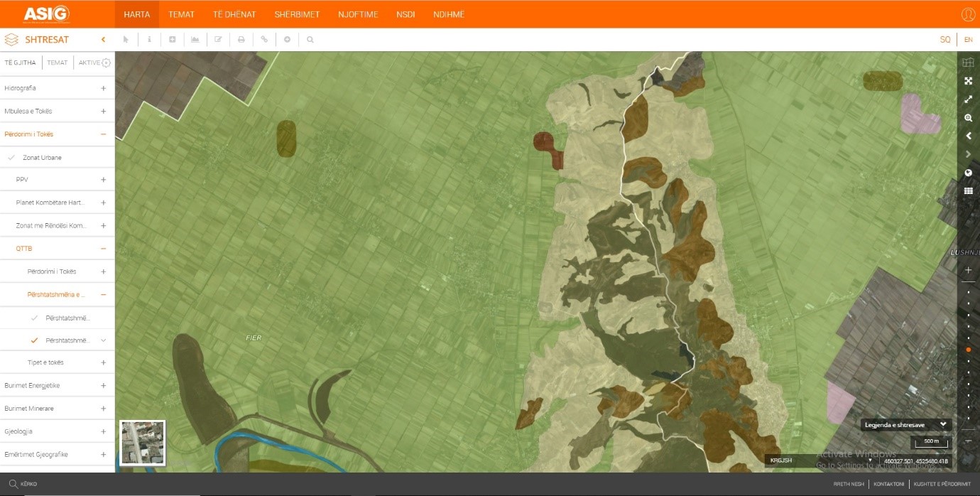Go to previous map view arrow
This screenshot has height=496, width=980.
(x=968, y=136)
